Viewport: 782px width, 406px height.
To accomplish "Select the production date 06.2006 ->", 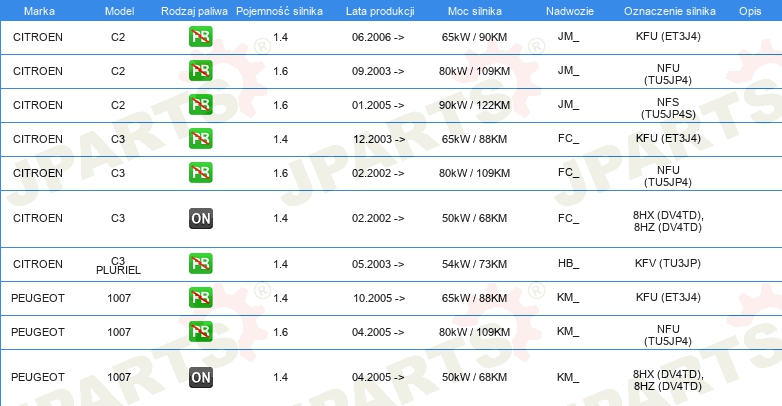I will coord(378,37).
